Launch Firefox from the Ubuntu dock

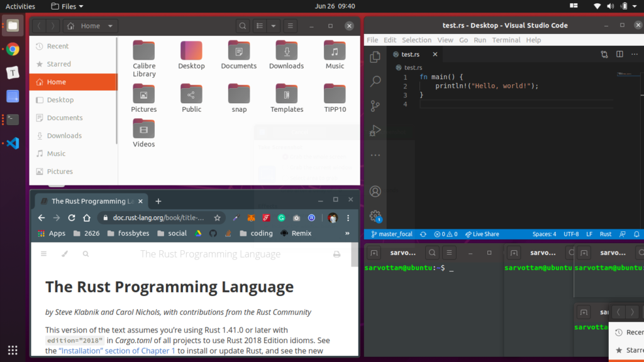[13, 49]
